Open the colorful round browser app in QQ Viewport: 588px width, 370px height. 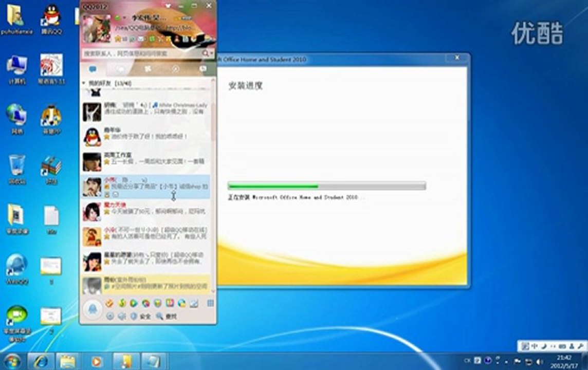coord(146,303)
